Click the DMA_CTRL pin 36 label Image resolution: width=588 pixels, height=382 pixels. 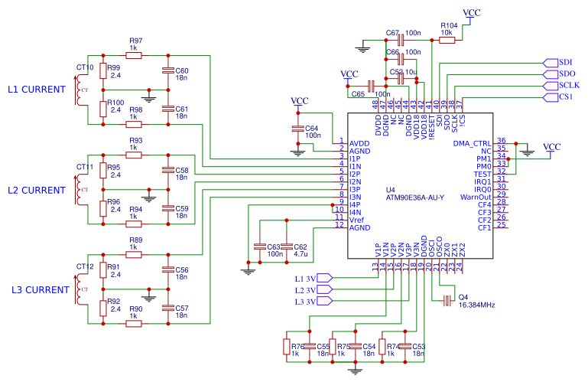pos(472,143)
